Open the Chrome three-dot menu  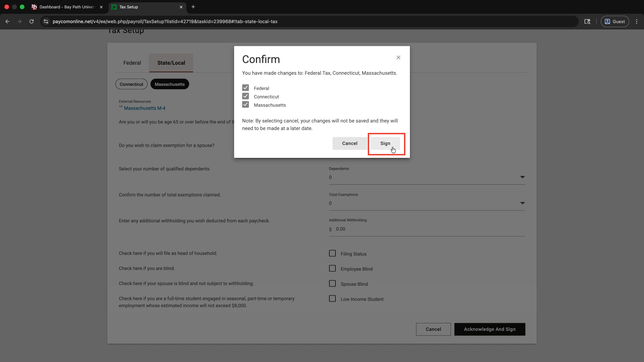click(x=636, y=21)
